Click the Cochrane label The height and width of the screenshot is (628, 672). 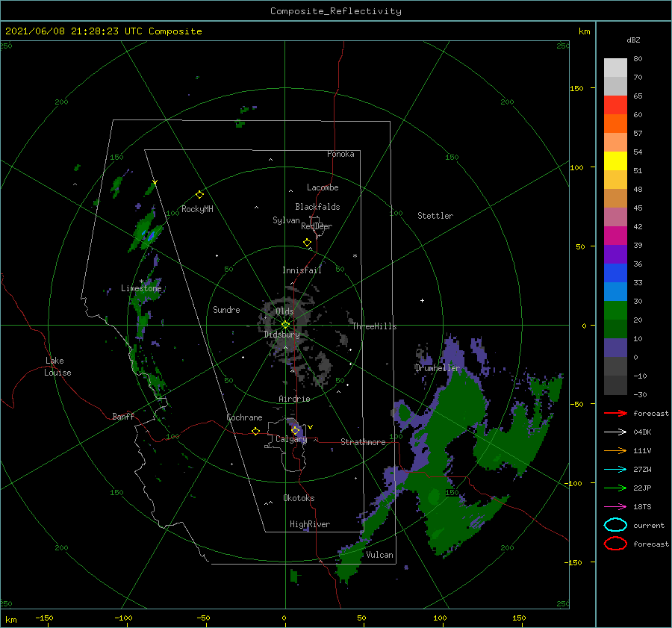click(244, 417)
